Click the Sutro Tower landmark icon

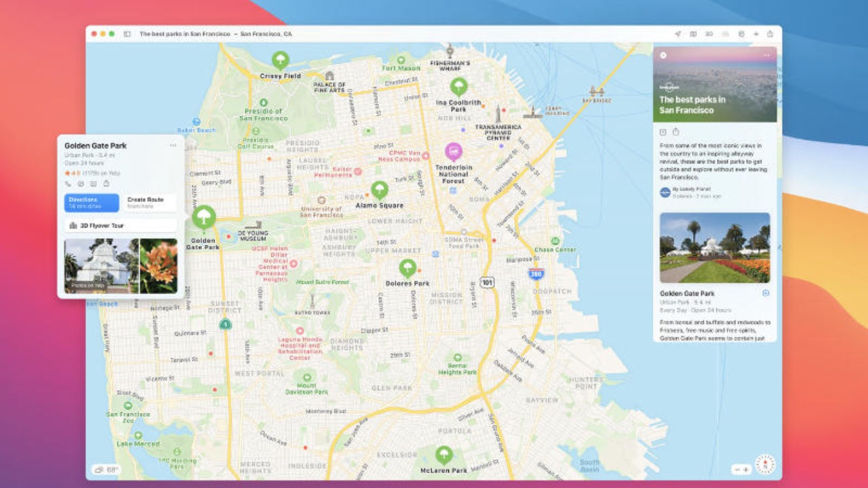point(312,301)
